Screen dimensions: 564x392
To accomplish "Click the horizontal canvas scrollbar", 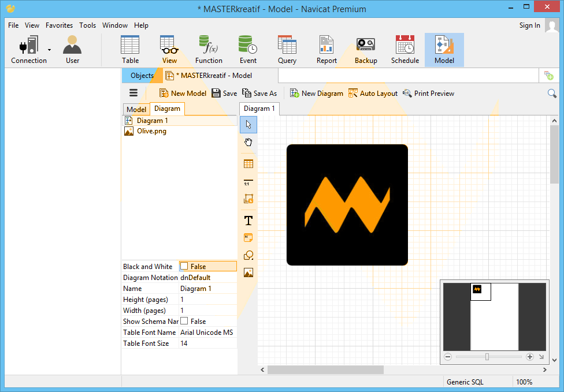I will [325, 369].
